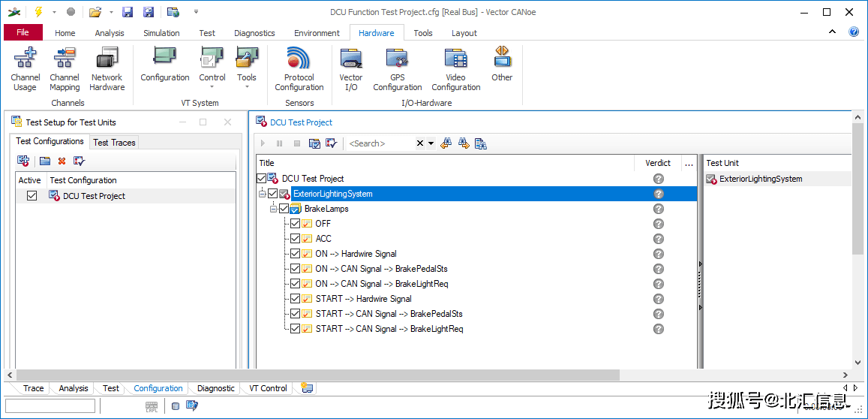Save the configuration via first floppy icon

pos(128,12)
